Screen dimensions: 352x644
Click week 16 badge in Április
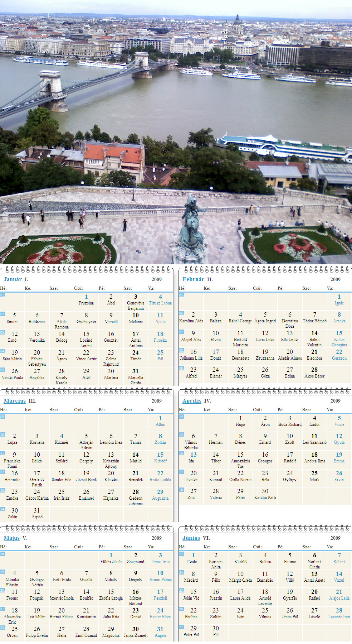pyautogui.click(x=181, y=453)
